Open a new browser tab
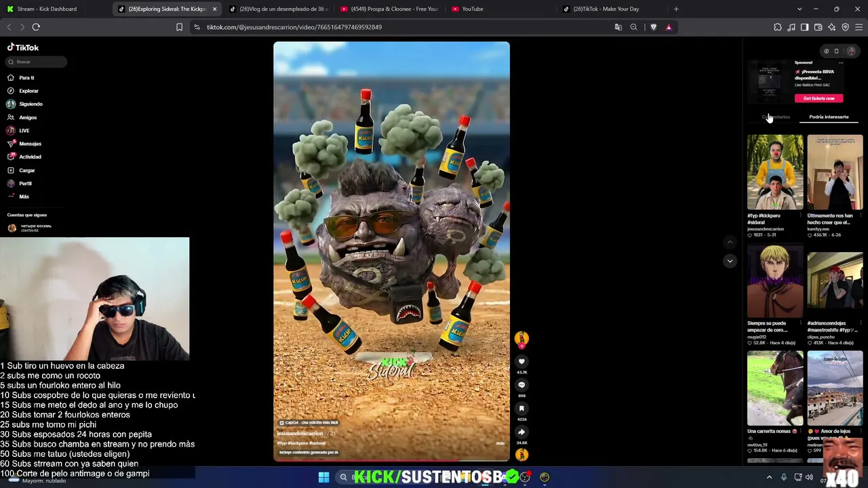 [x=676, y=9]
